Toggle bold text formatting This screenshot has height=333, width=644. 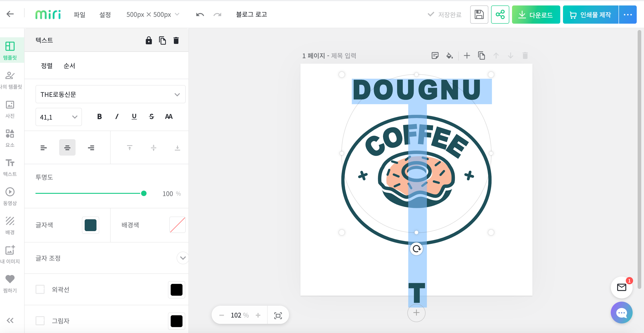point(99,116)
